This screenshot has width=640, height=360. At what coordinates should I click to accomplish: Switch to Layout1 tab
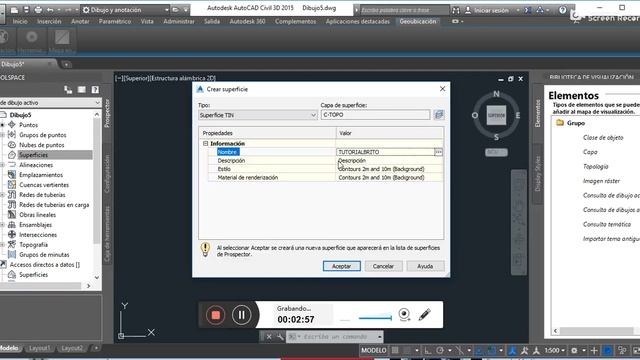click(39, 348)
